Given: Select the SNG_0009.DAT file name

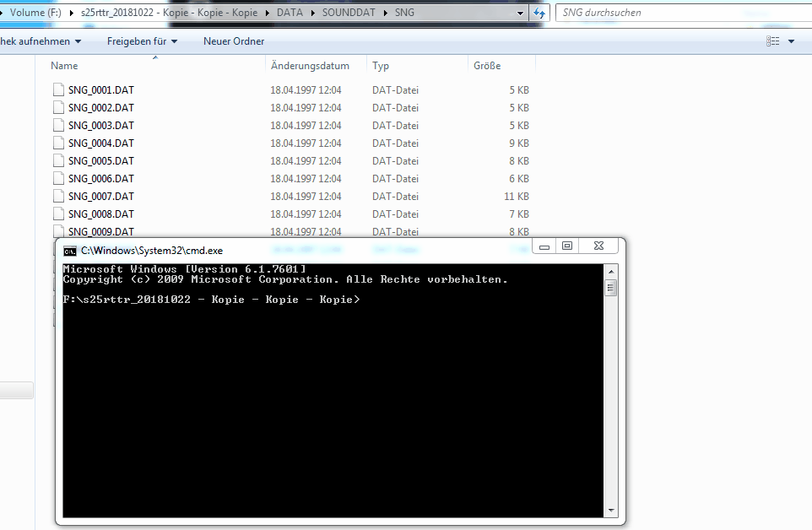Looking at the screenshot, I should click(x=101, y=232).
